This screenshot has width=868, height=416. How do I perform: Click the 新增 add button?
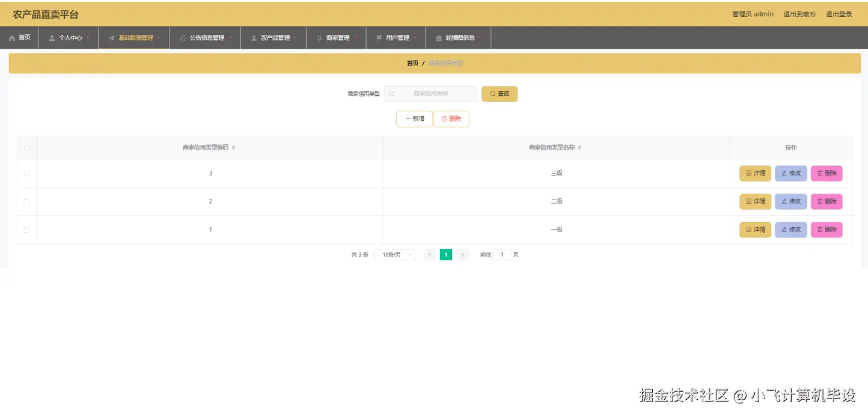[x=415, y=119]
